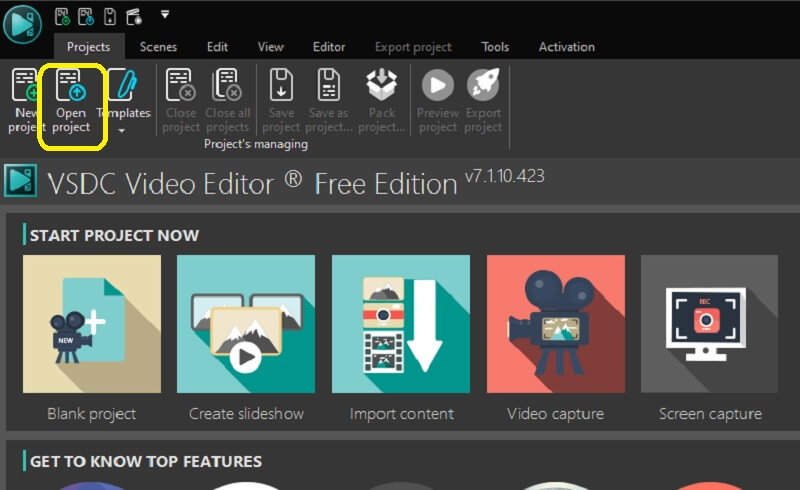Screen dimensions: 800x490
Task: Open the quick access toolbar customize arrow
Action: click(164, 14)
